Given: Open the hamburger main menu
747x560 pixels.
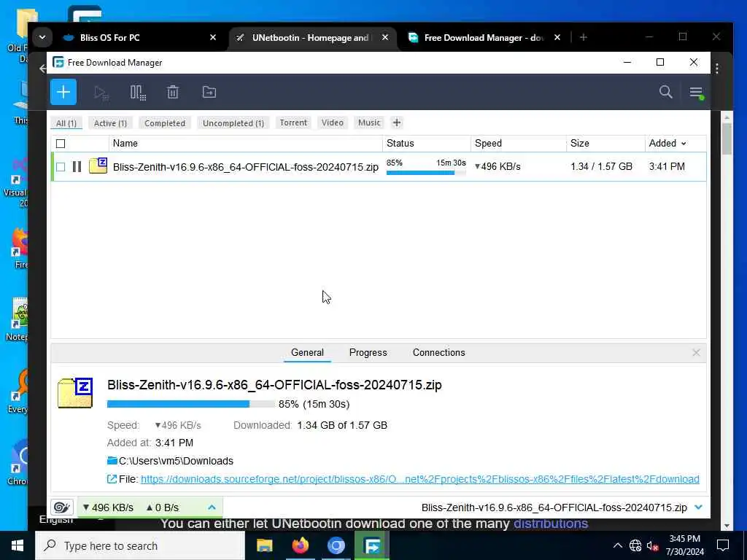Looking at the screenshot, I should coord(697,93).
